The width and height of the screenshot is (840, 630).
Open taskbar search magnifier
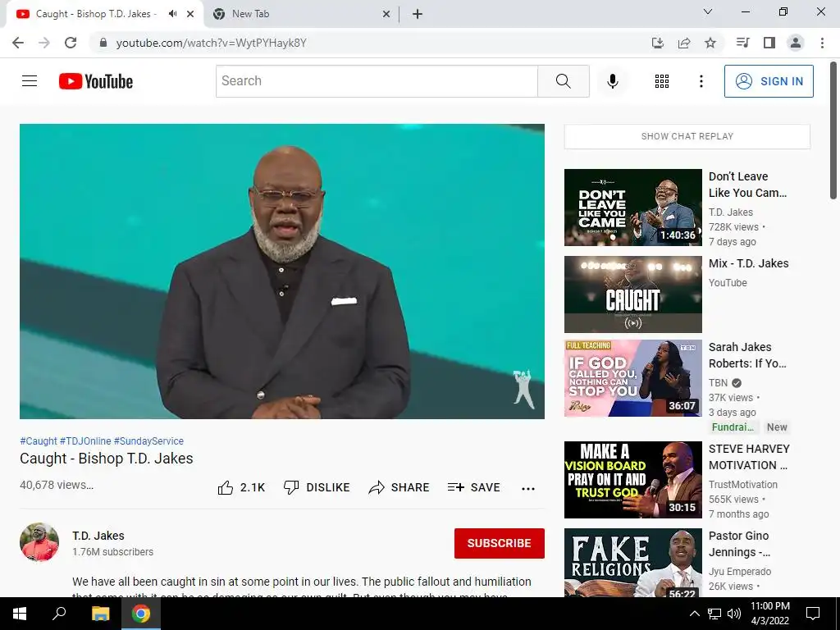59,614
